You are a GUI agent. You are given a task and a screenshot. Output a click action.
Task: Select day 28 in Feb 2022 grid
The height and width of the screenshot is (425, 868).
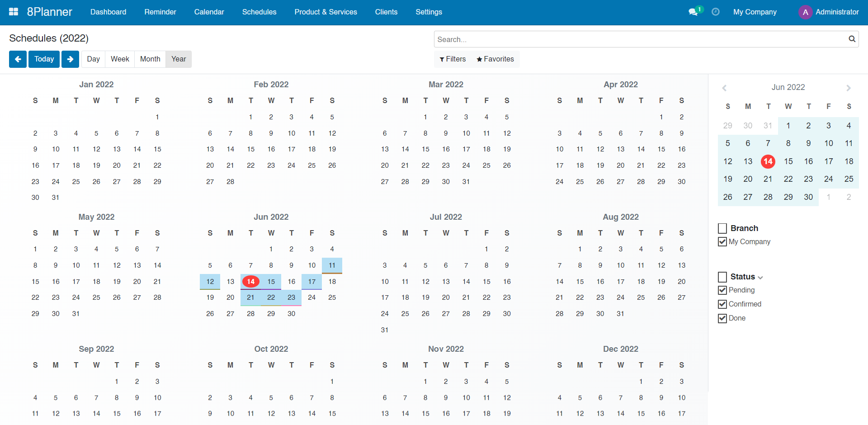pyautogui.click(x=231, y=182)
